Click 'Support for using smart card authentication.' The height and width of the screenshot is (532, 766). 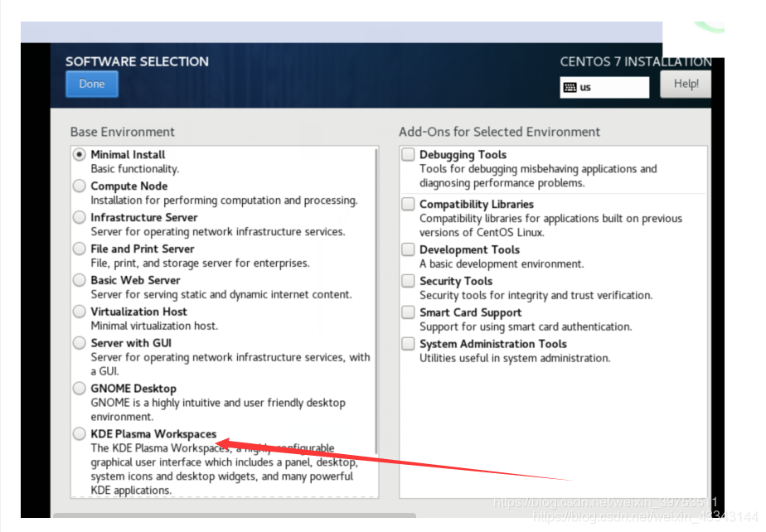click(526, 326)
